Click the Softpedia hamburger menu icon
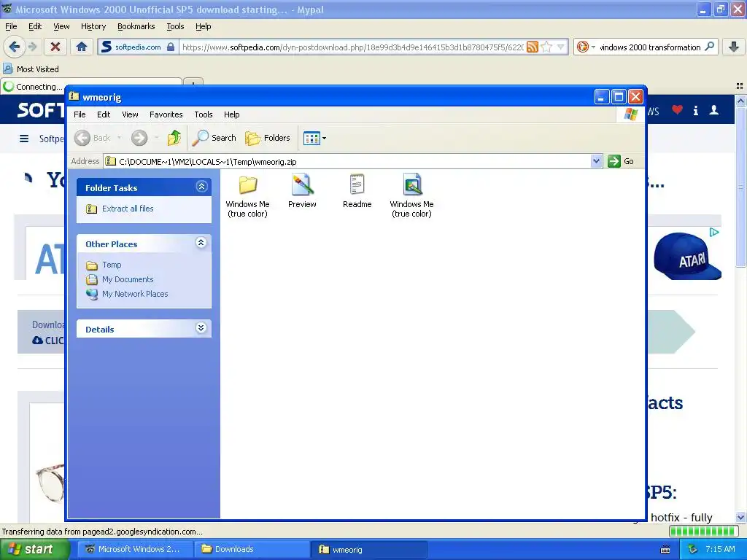The width and height of the screenshot is (747, 560). point(24,139)
